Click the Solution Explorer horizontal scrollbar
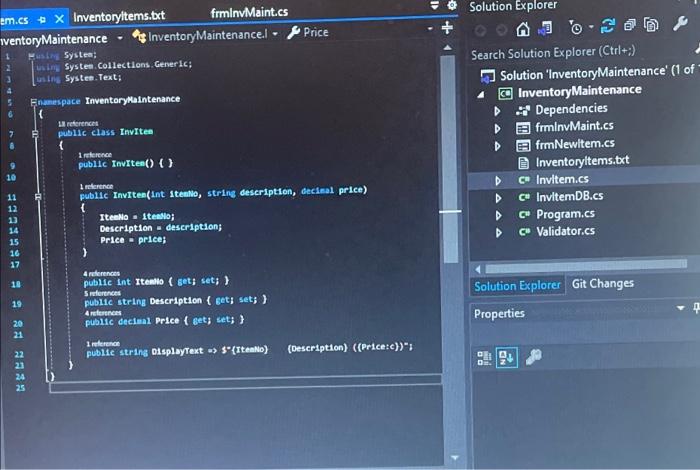 tap(586, 266)
